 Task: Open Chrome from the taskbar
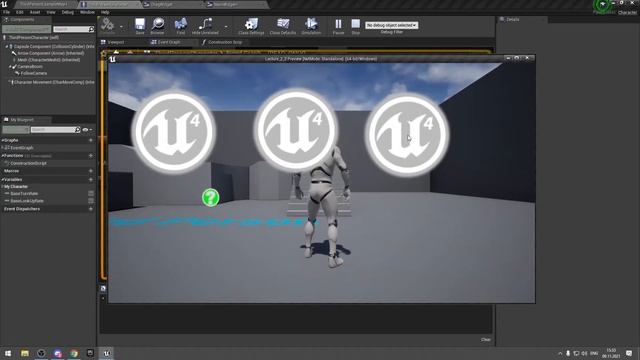click(74, 353)
